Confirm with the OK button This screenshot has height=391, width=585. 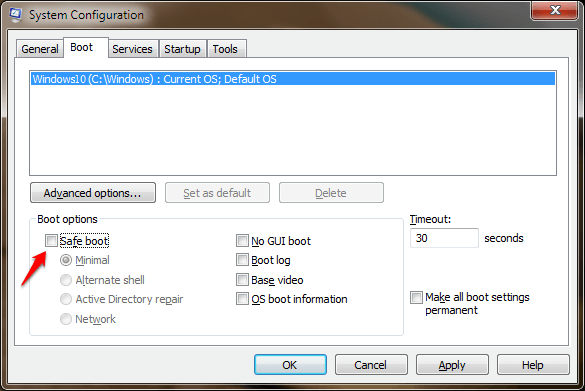pyautogui.click(x=290, y=365)
